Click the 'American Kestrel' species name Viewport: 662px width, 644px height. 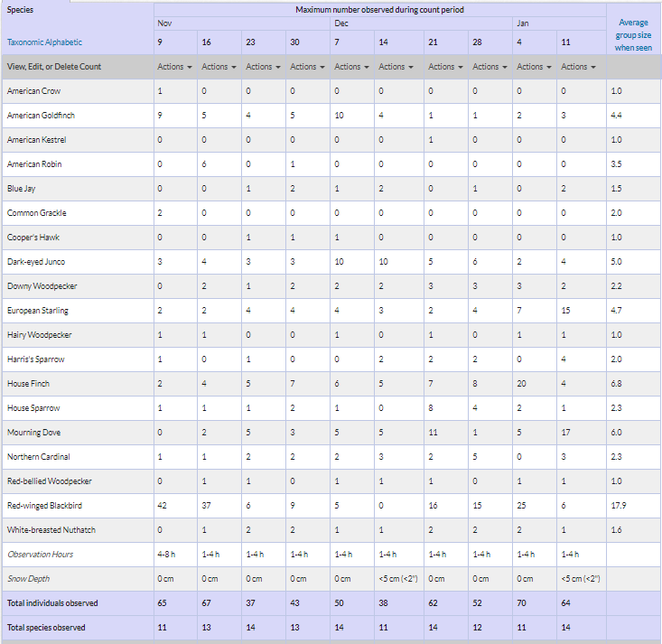37,140
